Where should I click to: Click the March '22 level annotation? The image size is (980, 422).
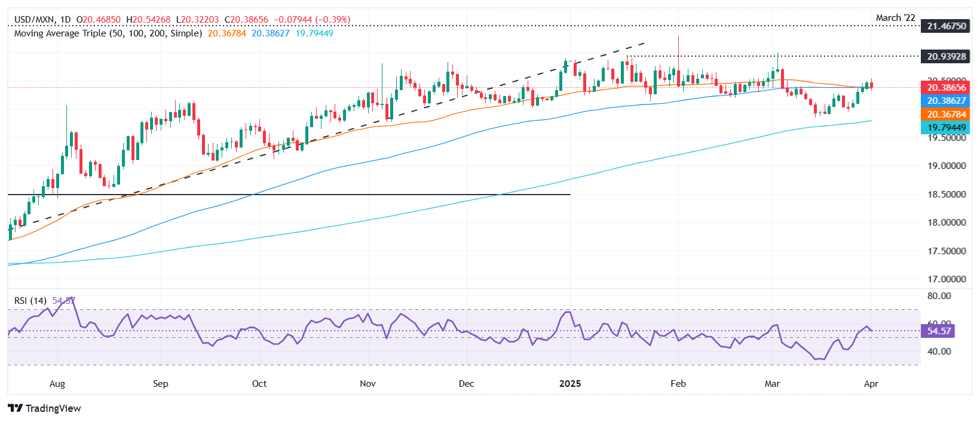(x=895, y=18)
